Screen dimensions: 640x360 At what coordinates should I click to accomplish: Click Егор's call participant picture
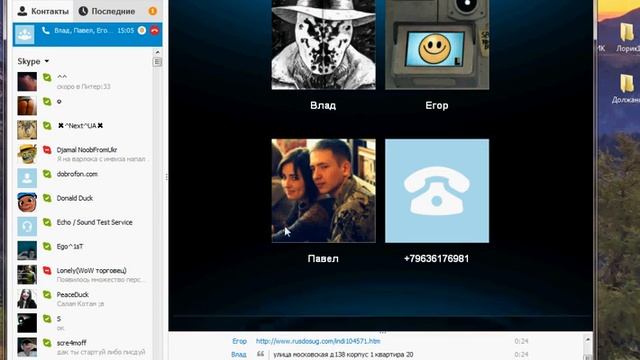(x=437, y=44)
